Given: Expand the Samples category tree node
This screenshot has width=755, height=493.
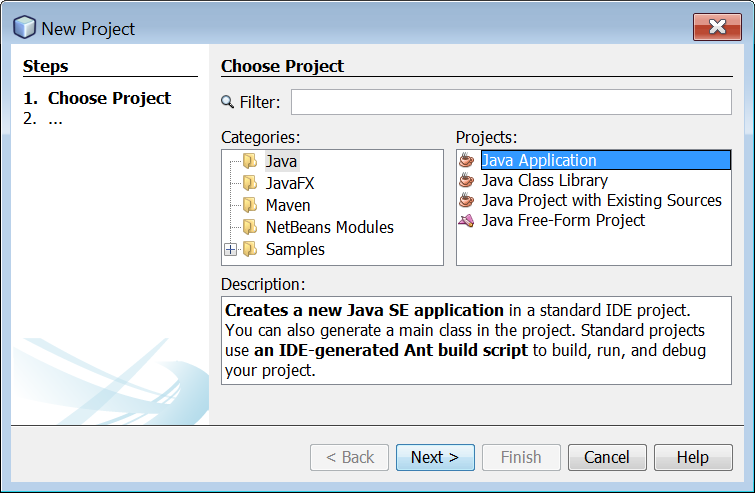Looking at the screenshot, I should (231, 249).
